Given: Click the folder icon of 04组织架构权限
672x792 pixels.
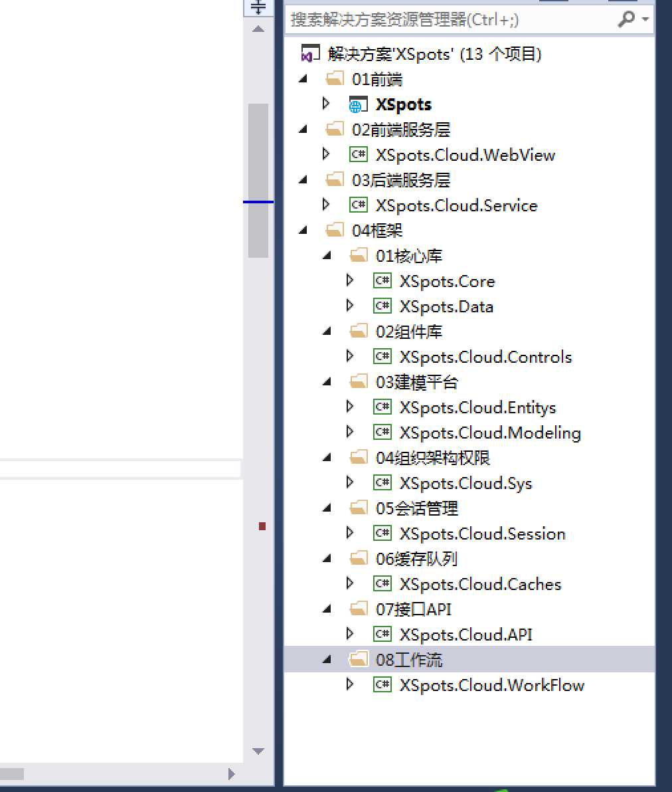Looking at the screenshot, I should pos(359,458).
